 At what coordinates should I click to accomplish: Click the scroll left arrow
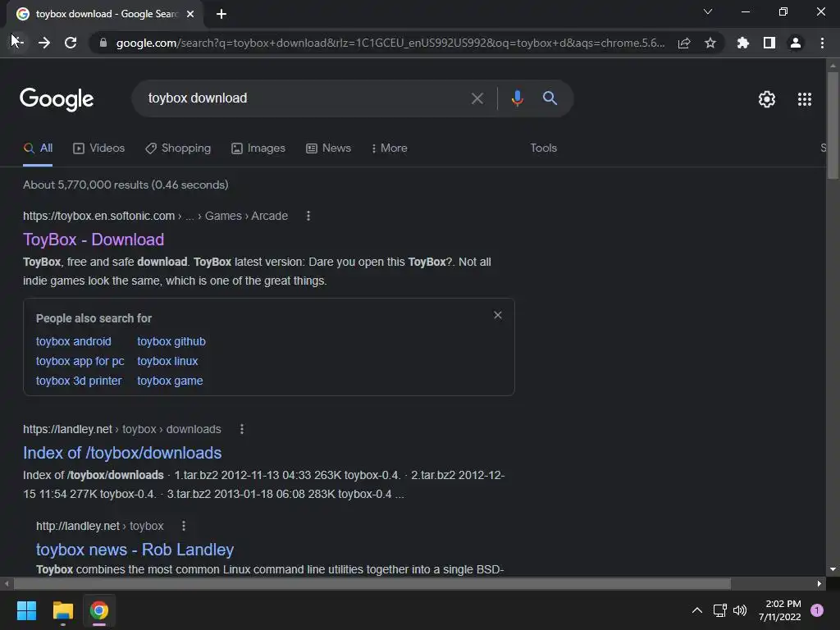[x=7, y=583]
